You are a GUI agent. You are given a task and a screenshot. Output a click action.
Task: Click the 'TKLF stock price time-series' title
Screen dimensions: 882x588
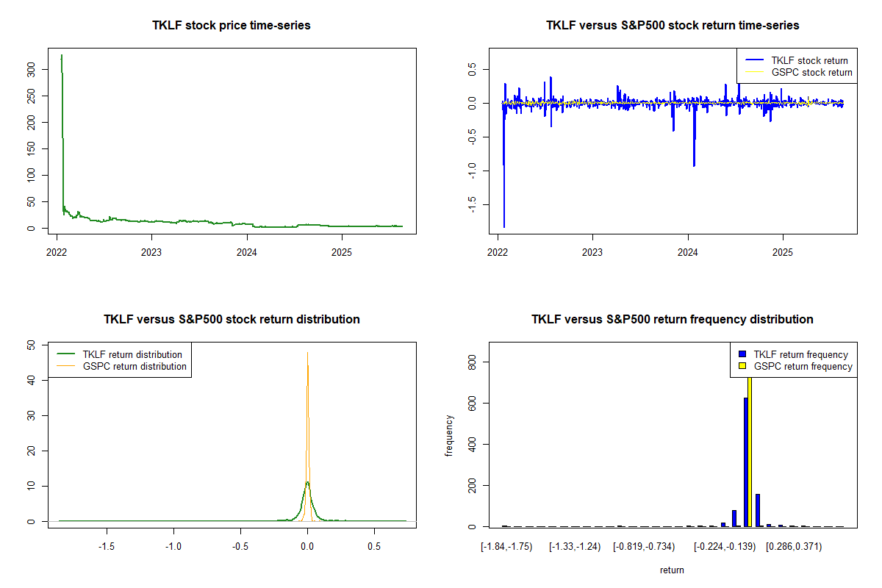[232, 26]
